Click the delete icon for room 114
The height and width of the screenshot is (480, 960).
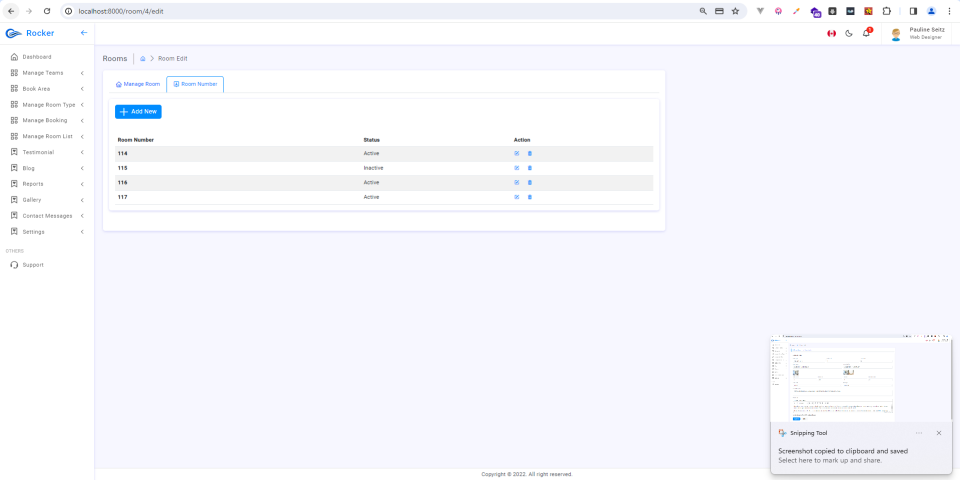coord(530,153)
